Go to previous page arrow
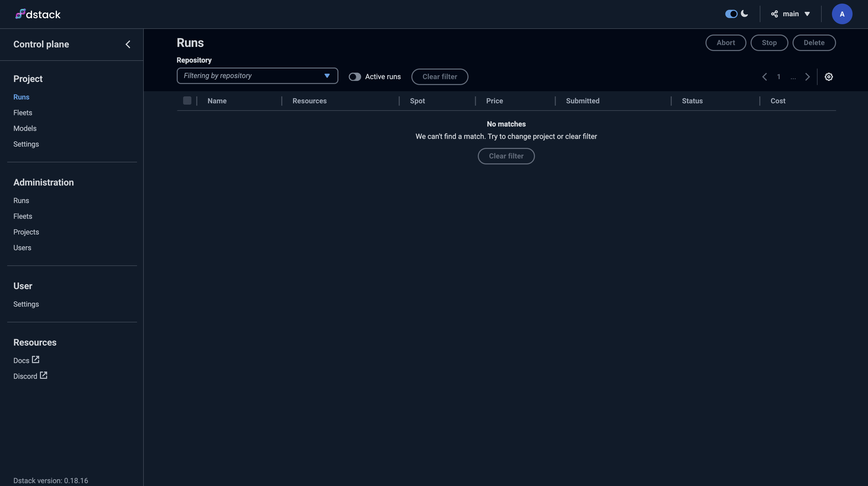 764,77
